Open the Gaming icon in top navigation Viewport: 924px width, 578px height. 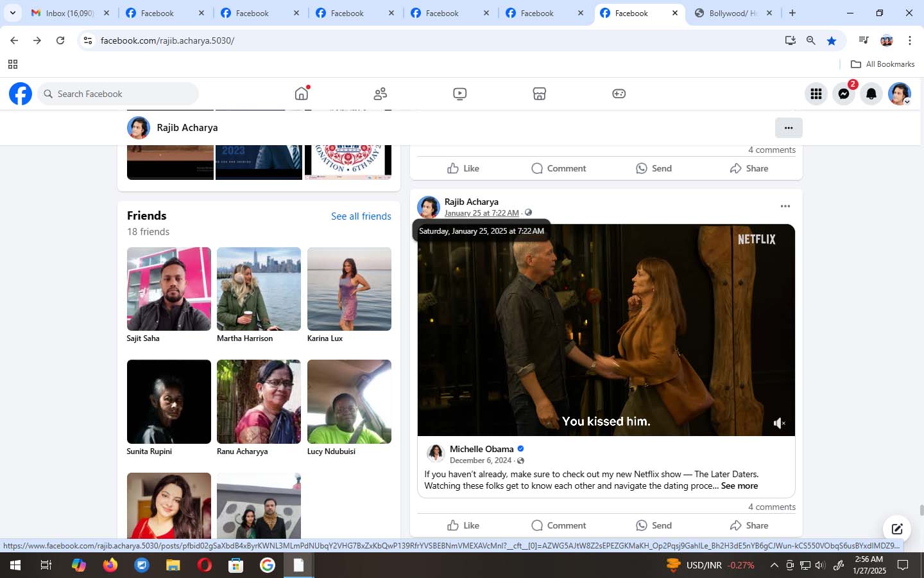pos(619,94)
